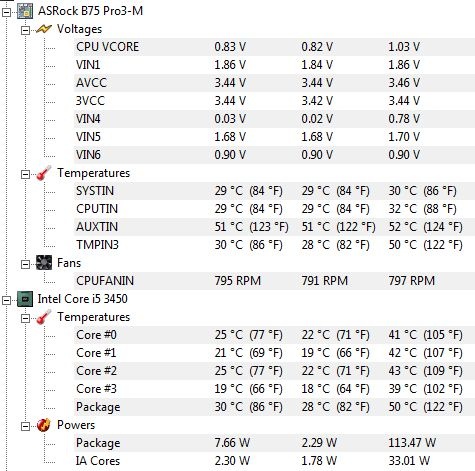Image resolution: width=475 pixels, height=471 pixels.
Task: Select the CPU VCORE row
Action: [274, 47]
